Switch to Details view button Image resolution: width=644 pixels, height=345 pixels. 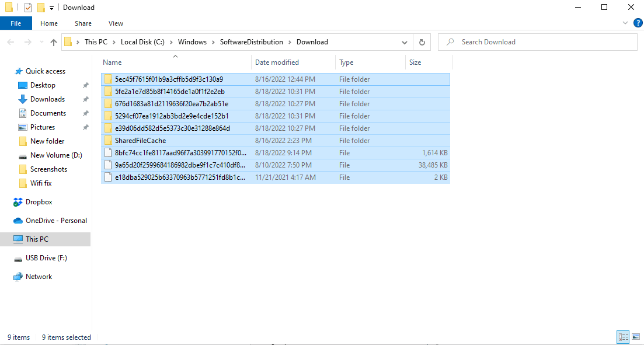(x=622, y=337)
